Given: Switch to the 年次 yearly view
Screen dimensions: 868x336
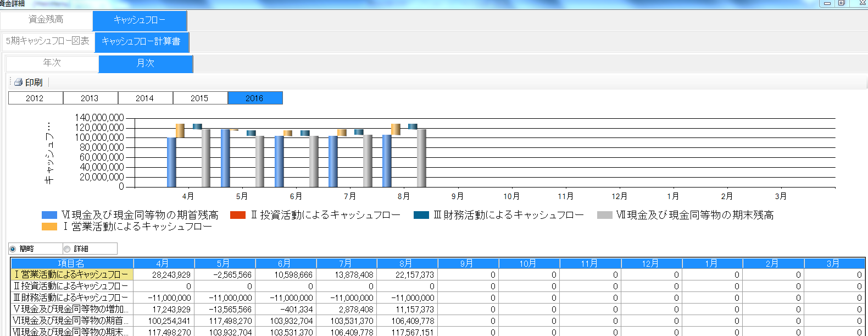Looking at the screenshot, I should point(52,63).
